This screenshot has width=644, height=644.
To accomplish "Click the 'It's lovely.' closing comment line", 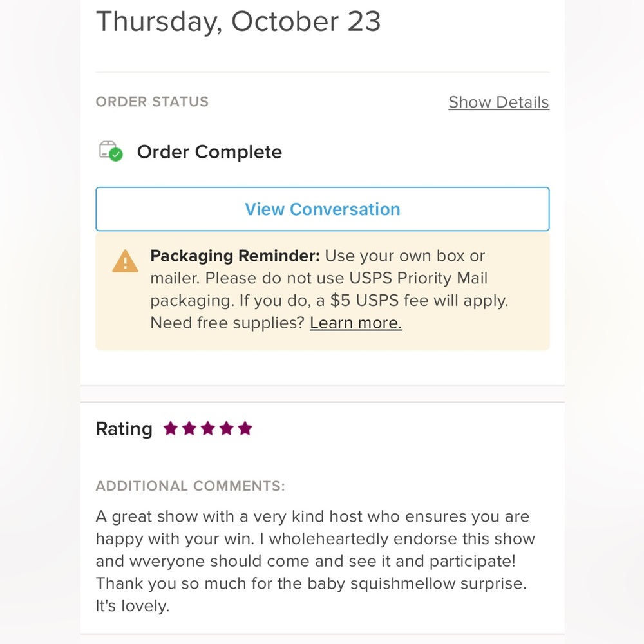I will [x=132, y=606].
